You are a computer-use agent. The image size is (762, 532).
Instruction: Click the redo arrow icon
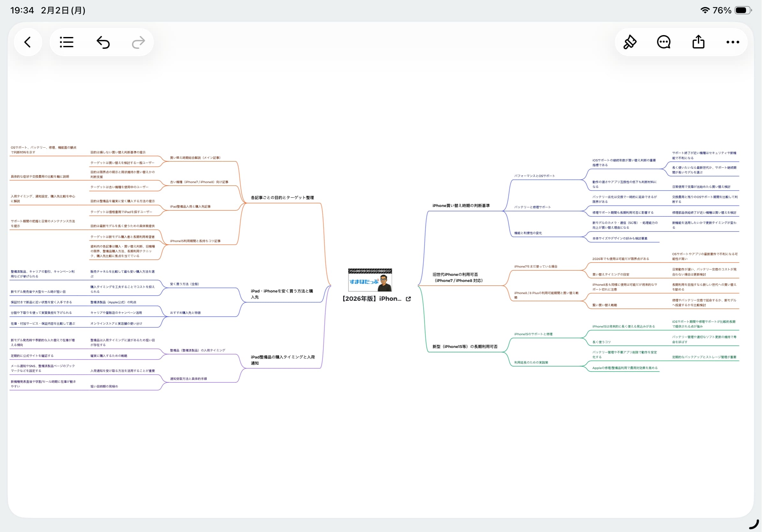[x=138, y=42]
